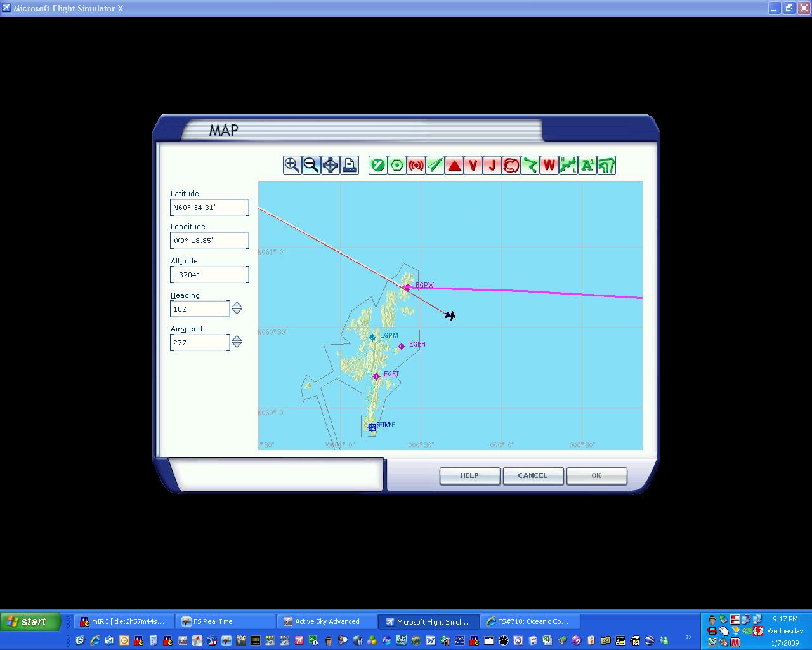
Task: Toggle weather systems H/L layer
Action: pyautogui.click(x=568, y=165)
